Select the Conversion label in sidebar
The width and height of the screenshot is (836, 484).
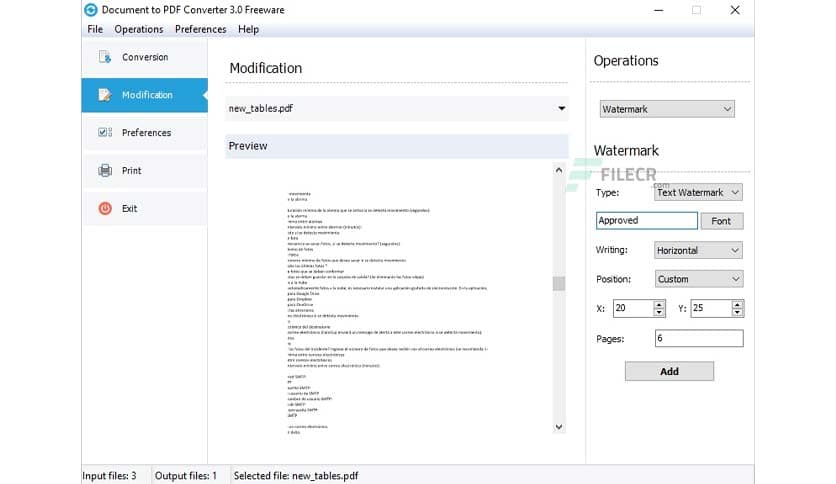(145, 57)
